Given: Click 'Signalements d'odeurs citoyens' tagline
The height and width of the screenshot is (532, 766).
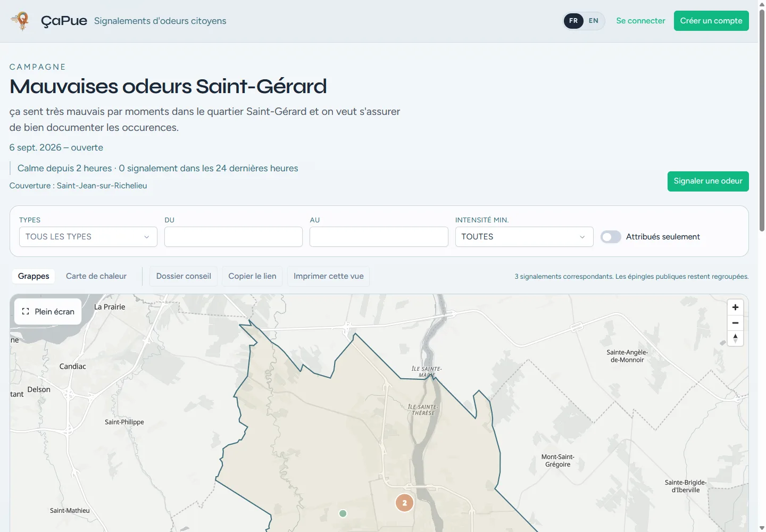Looking at the screenshot, I should pyautogui.click(x=160, y=21).
